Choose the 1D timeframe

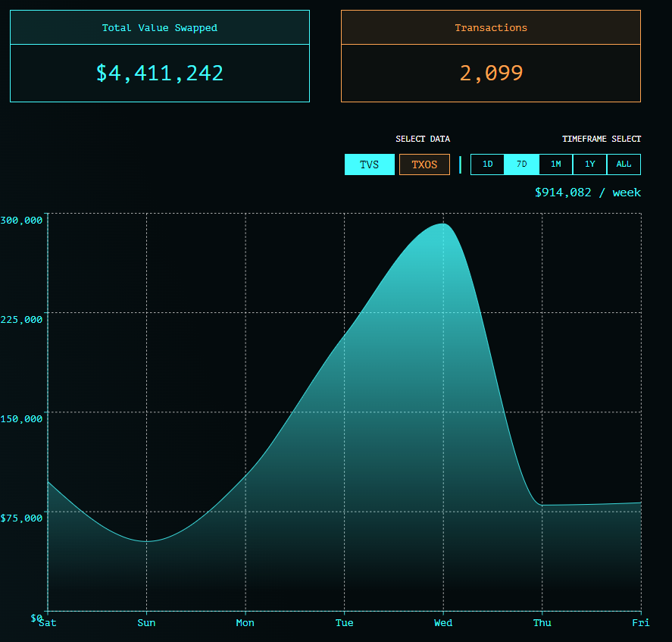[x=487, y=164]
